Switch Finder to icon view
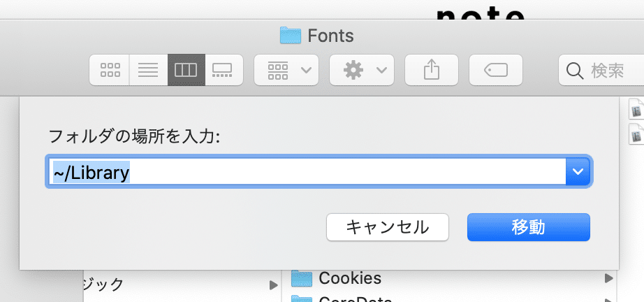 click(x=110, y=70)
